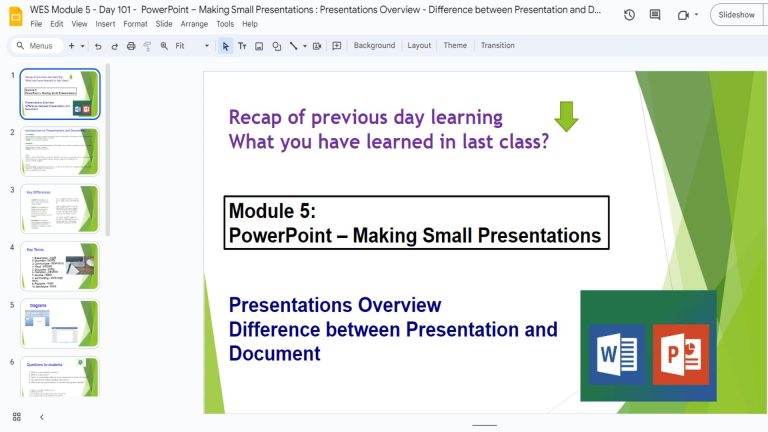The height and width of the screenshot is (432, 768).
Task: Switch to grid view icon
Action: 17,417
